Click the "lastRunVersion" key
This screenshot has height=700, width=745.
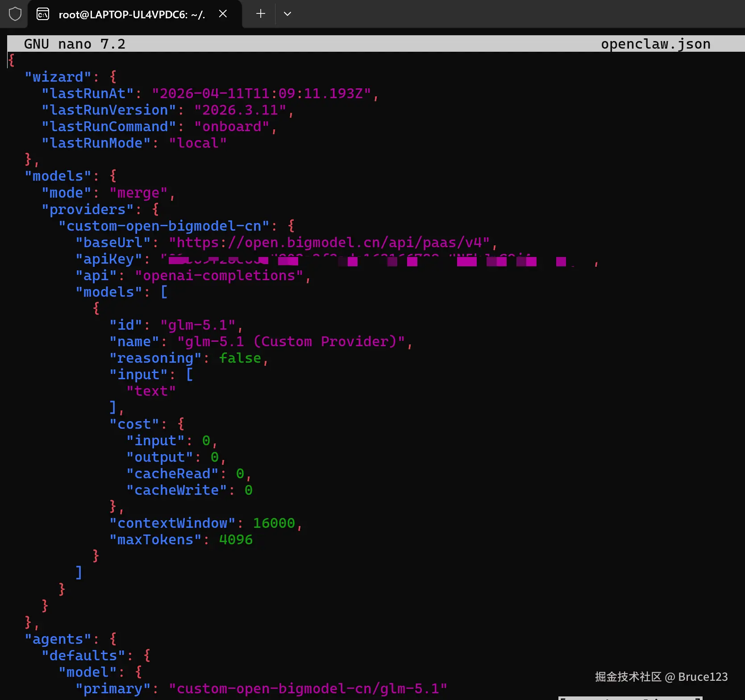pyautogui.click(x=109, y=110)
